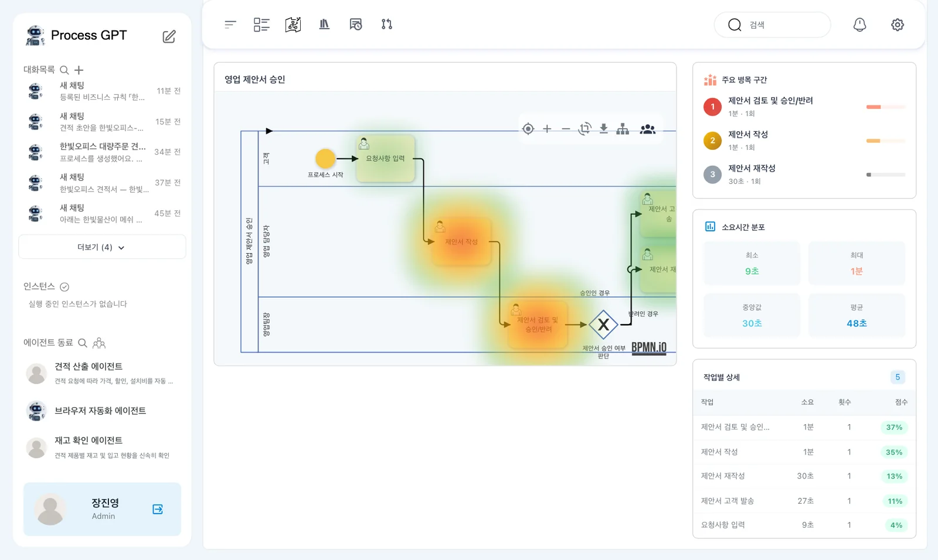Open the 새 채팅 conversation from 45분 전
Image resolution: width=938 pixels, height=560 pixels.
pyautogui.click(x=103, y=214)
